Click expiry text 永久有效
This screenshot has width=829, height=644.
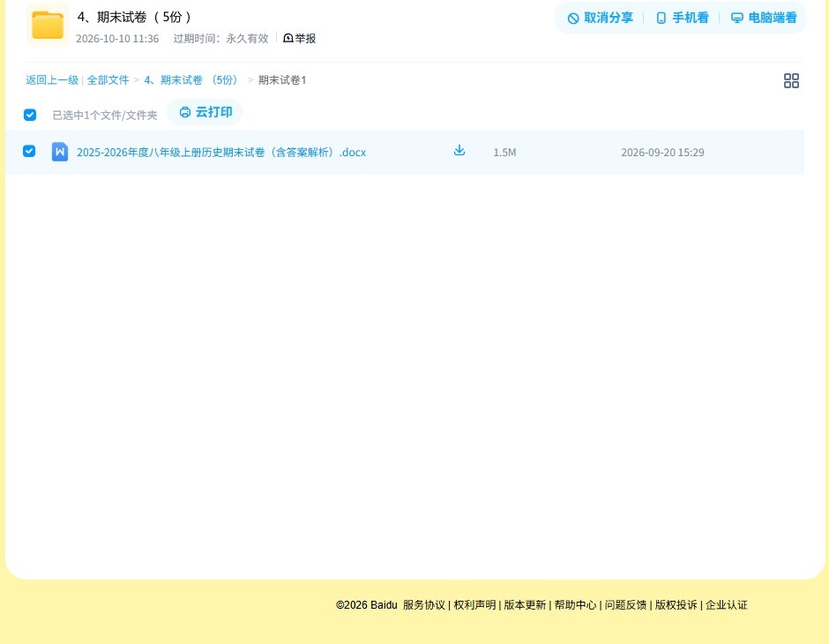248,39
